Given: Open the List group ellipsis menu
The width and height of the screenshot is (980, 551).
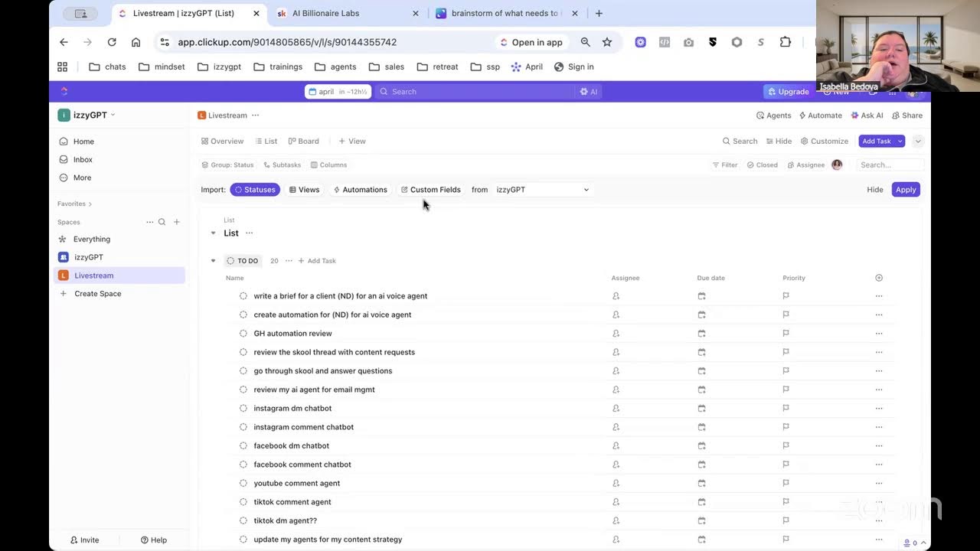Looking at the screenshot, I should click(x=249, y=233).
